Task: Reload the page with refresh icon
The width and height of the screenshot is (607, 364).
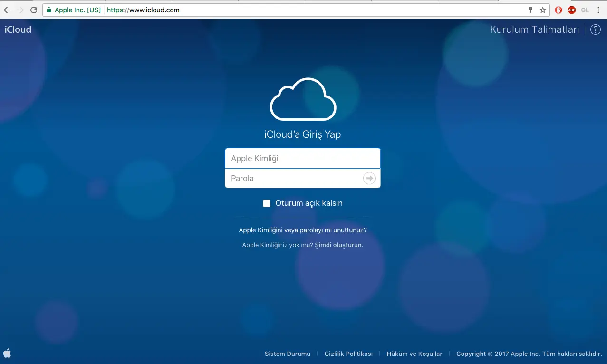Action: [x=34, y=10]
